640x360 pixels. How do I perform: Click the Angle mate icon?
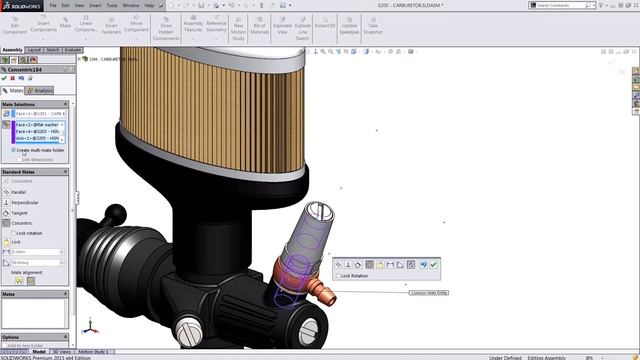[x=6, y=263]
